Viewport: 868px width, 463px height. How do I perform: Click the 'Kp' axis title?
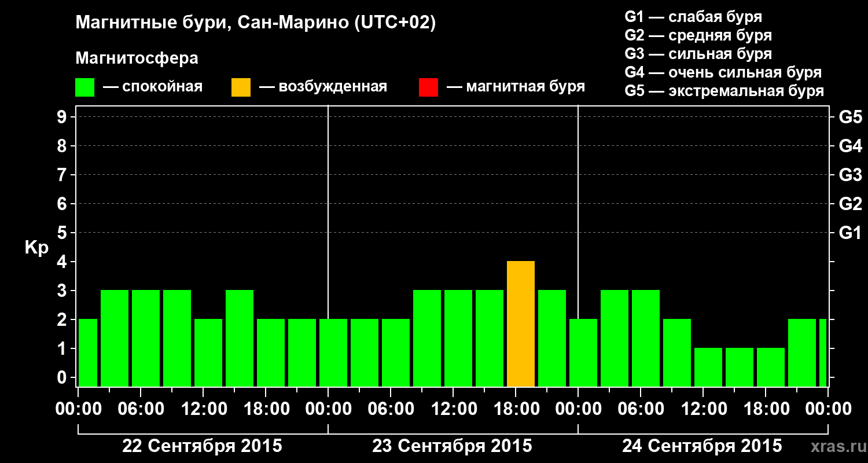point(36,248)
